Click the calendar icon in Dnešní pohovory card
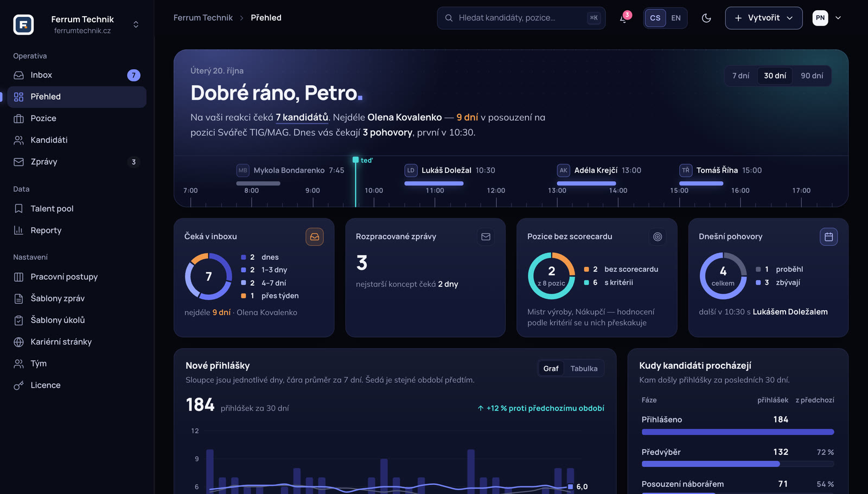Viewport: 868px width, 494px height. pyautogui.click(x=829, y=236)
